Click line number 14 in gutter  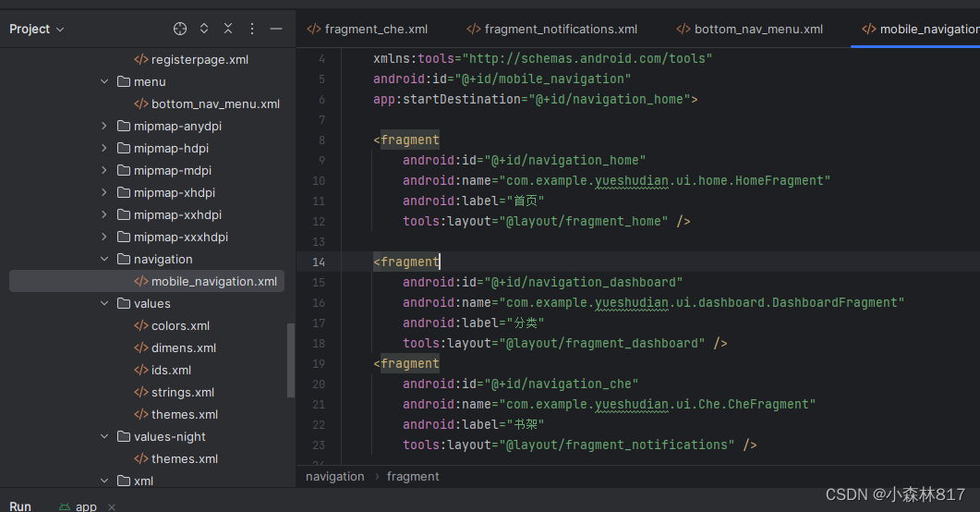319,262
